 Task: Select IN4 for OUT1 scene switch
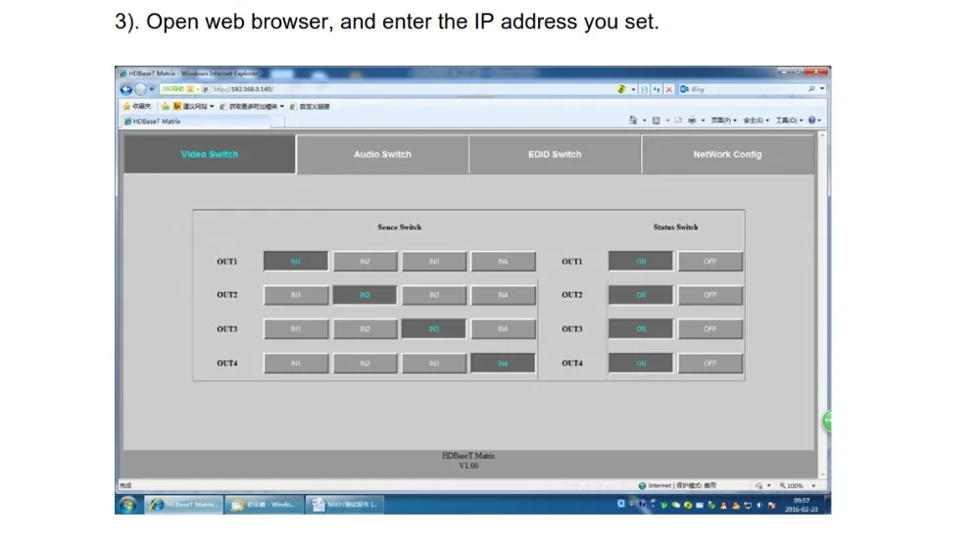[503, 262]
